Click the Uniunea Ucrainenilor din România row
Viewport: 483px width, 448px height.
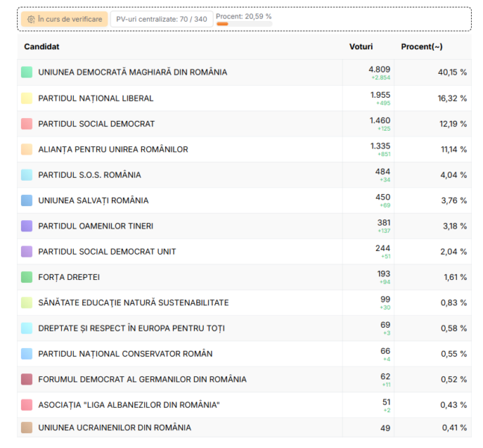point(114,428)
